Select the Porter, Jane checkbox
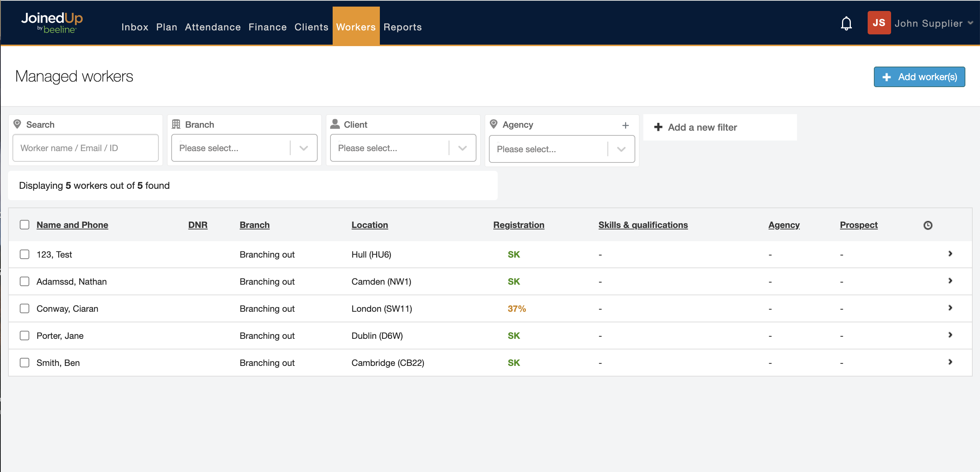 [x=25, y=336]
